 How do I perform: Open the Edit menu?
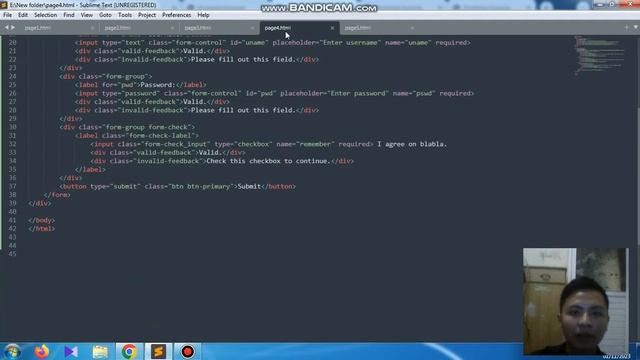coord(23,15)
